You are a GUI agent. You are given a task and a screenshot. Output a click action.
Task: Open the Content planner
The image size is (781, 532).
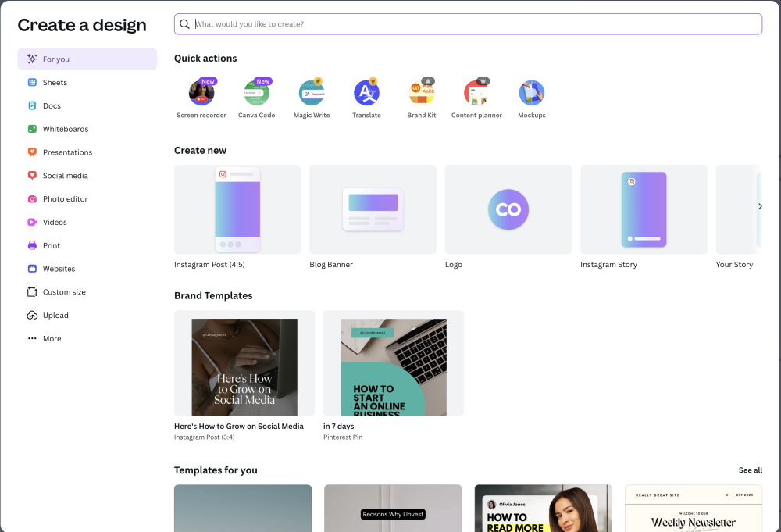(476, 92)
